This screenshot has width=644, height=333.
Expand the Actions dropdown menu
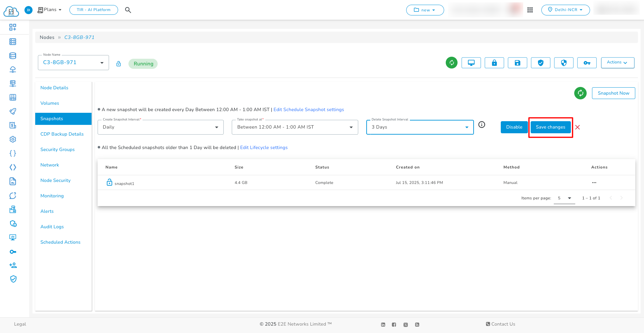617,62
